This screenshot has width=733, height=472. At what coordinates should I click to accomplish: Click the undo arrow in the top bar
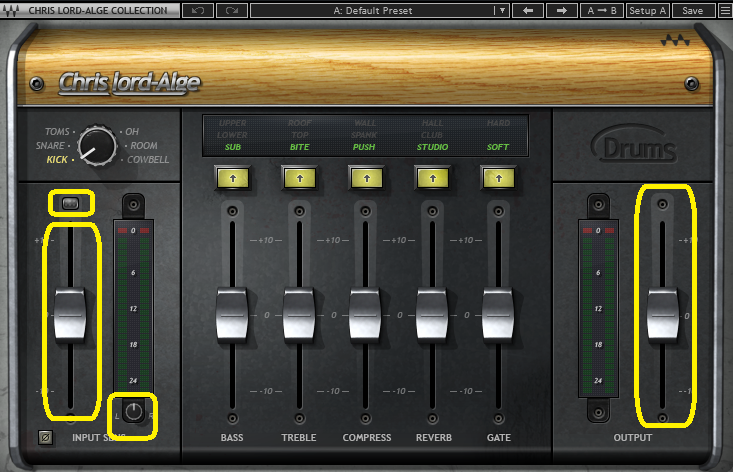point(197,10)
